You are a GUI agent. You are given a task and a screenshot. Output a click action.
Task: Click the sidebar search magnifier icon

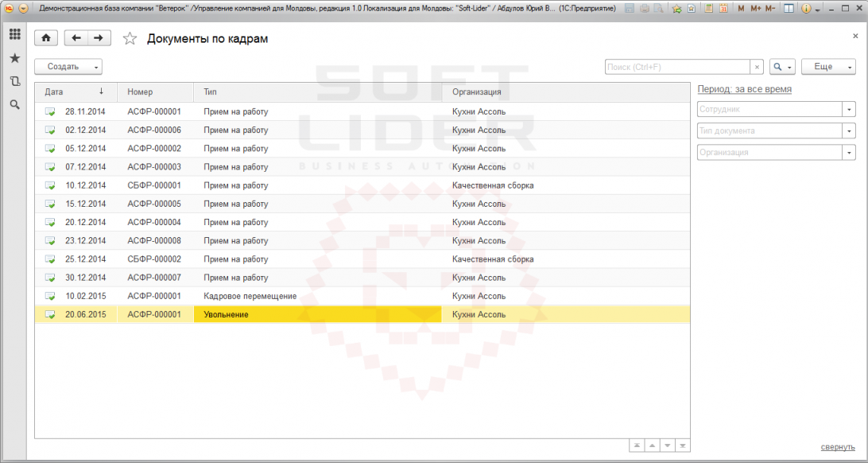(15, 105)
